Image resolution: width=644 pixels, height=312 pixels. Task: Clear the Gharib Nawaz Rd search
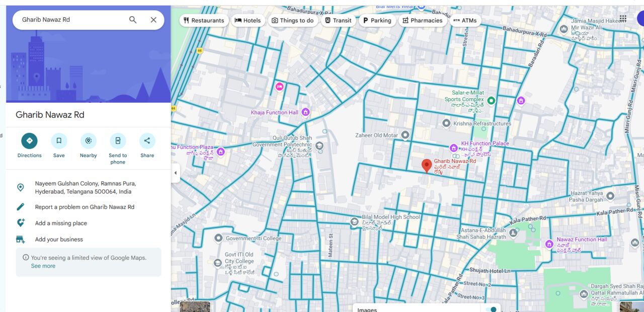point(153,20)
